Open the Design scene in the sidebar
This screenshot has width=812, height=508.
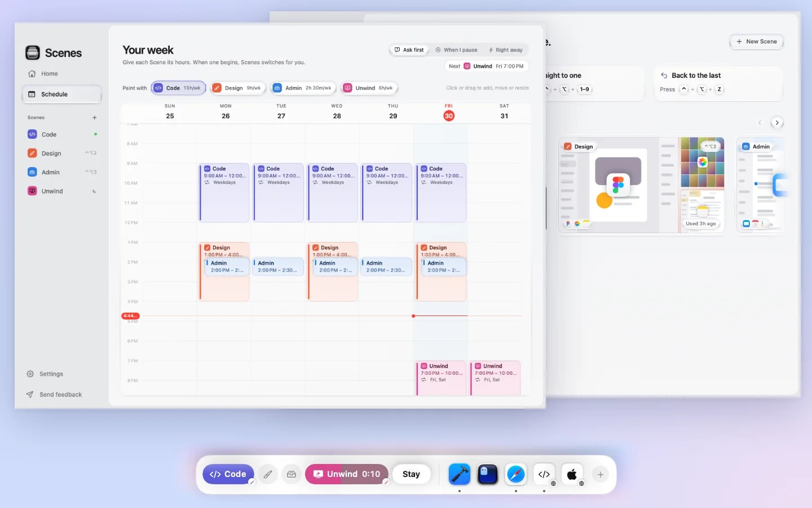[x=61, y=154]
